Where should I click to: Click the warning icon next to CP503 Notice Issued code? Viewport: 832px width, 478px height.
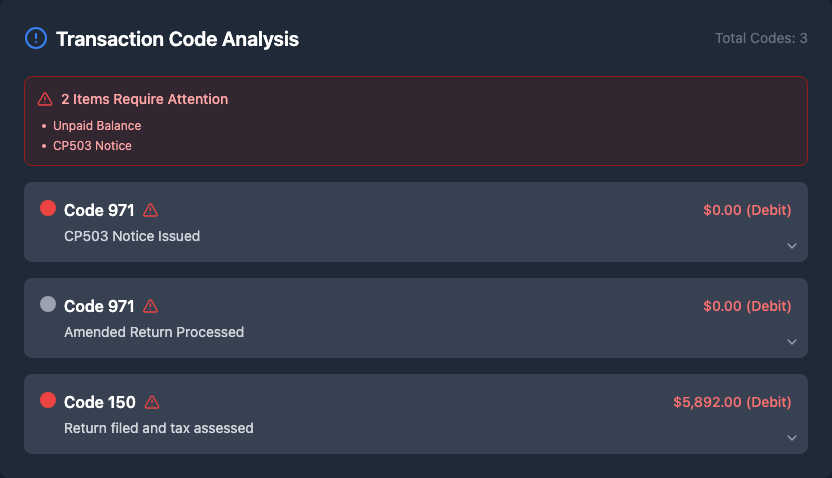tap(151, 210)
